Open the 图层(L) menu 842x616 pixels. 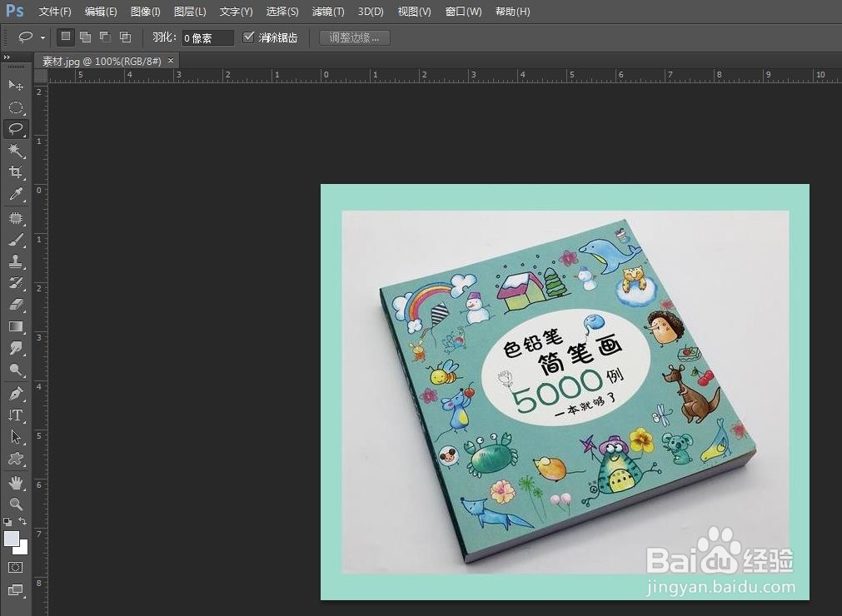[x=190, y=12]
